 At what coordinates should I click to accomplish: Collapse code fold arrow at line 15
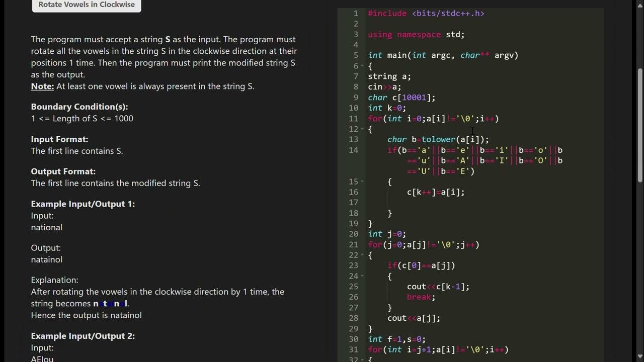362,182
